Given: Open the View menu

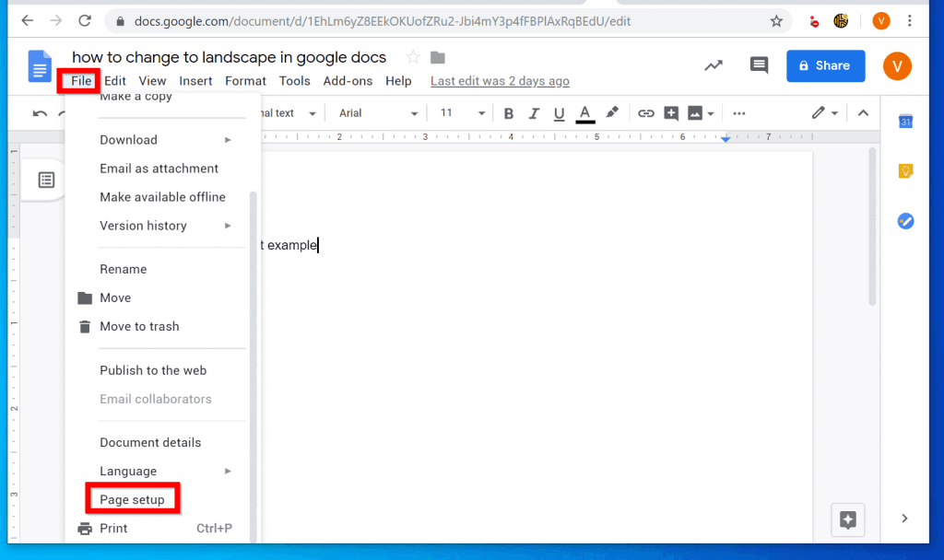Looking at the screenshot, I should pyautogui.click(x=152, y=81).
